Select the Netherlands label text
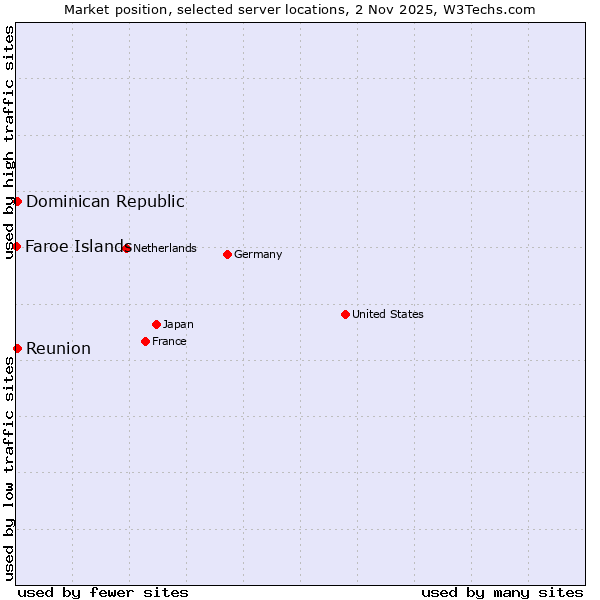600x600 pixels. click(x=165, y=248)
